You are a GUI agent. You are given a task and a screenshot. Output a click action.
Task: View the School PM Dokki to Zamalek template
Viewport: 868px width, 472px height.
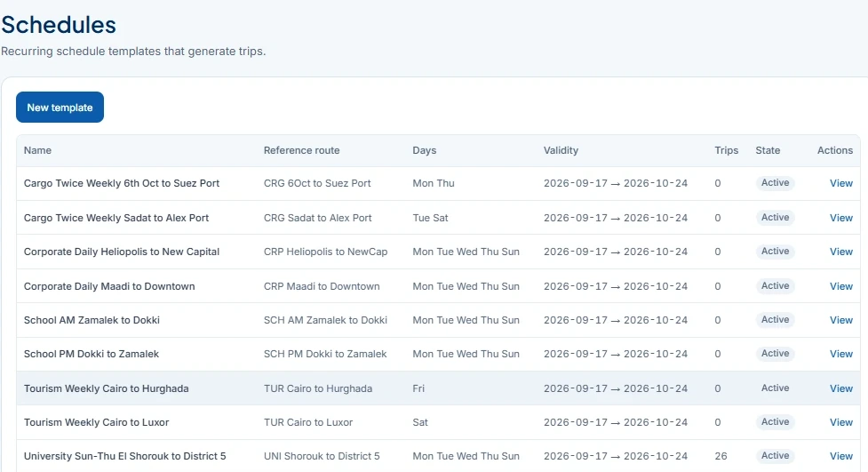(x=840, y=354)
